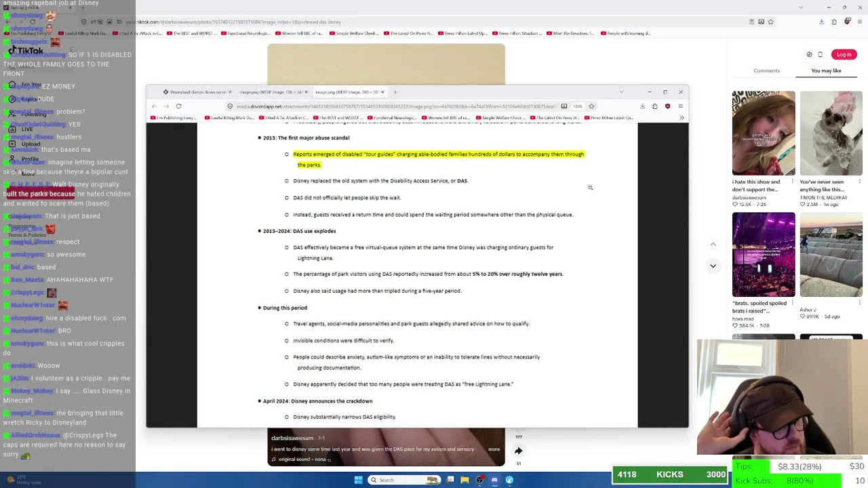Open 'i hate this show' recommended video
The width and height of the screenshot is (868, 488).
[x=764, y=133]
